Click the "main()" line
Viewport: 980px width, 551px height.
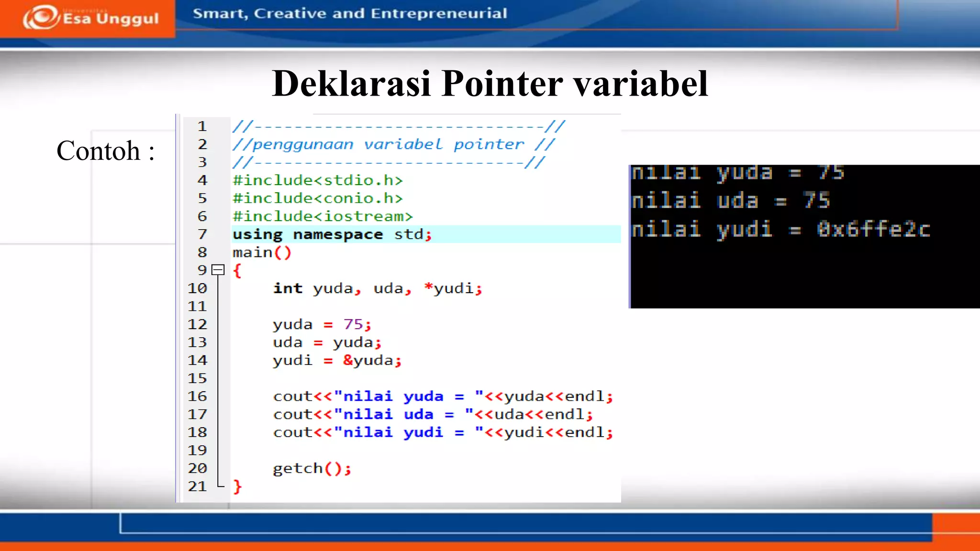point(262,253)
